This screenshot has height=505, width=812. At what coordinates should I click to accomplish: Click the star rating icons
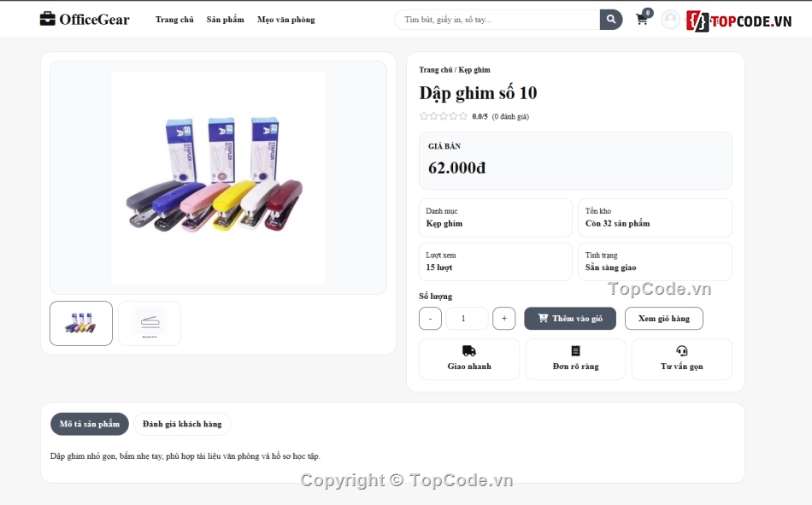[444, 116]
